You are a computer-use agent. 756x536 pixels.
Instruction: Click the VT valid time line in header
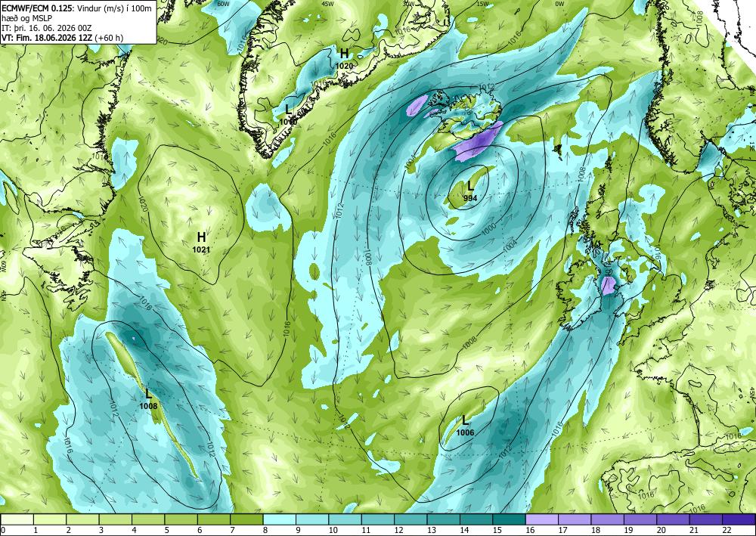tap(62, 38)
